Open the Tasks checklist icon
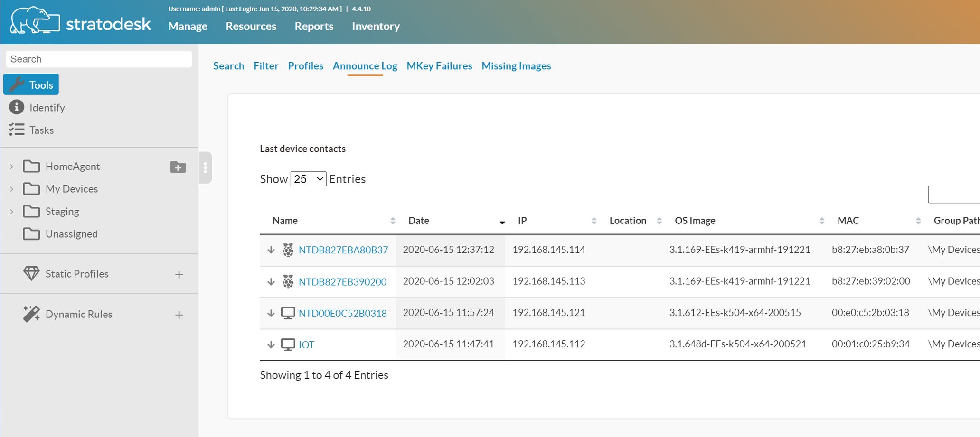The width and height of the screenshot is (980, 437). pyautogui.click(x=17, y=130)
